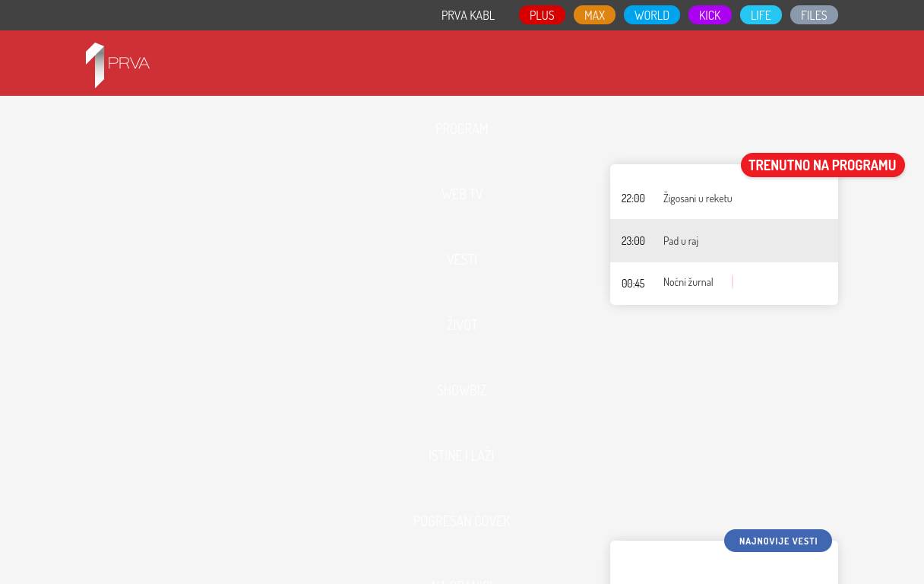The width and height of the screenshot is (924, 584).
Task: Select POGREŠAN ČOVEK menu item
Action: (x=461, y=521)
